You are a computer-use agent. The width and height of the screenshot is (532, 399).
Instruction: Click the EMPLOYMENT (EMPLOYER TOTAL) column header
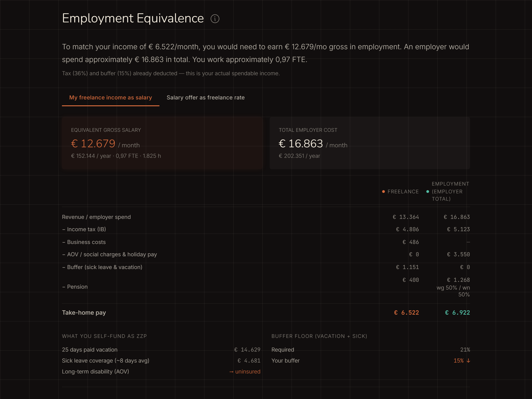pyautogui.click(x=450, y=192)
